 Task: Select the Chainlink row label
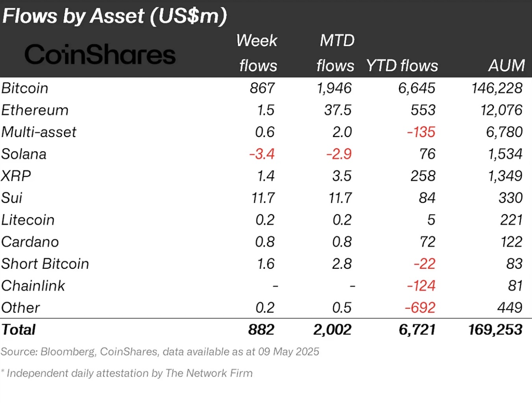(33, 286)
